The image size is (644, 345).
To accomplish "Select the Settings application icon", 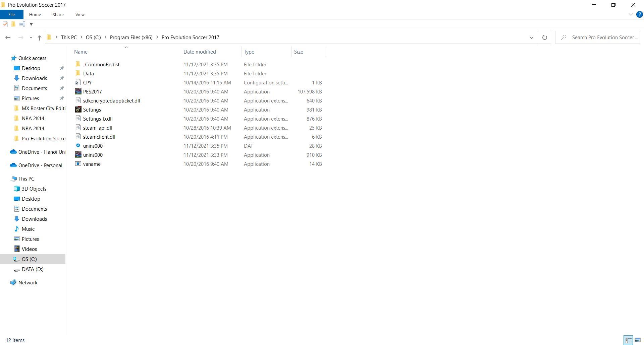I will click(x=78, y=110).
